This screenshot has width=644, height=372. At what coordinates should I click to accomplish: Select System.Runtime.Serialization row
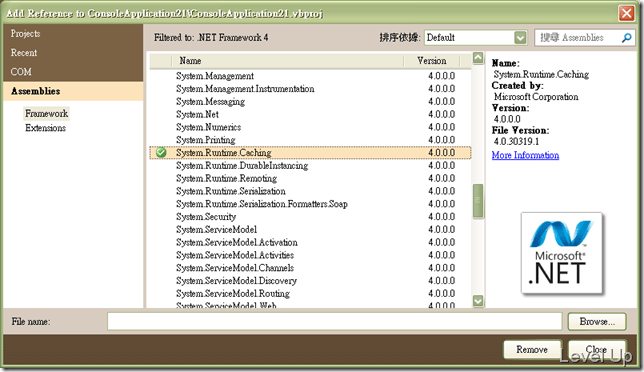point(310,191)
